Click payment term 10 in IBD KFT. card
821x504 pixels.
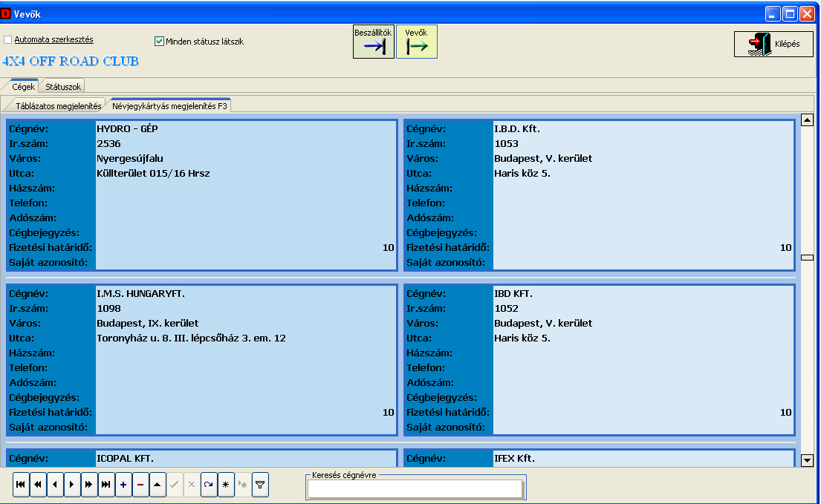coord(786,413)
